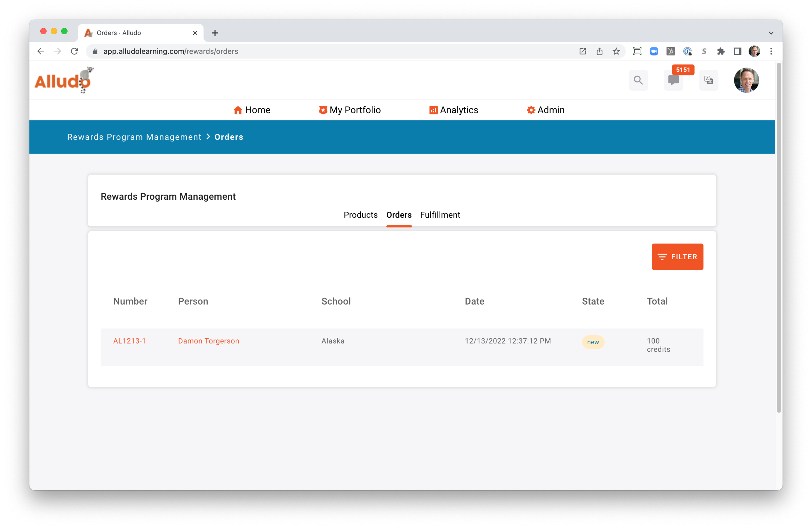The height and width of the screenshot is (529, 812).
Task: Click the 100 credits total cell
Action: tap(658, 345)
